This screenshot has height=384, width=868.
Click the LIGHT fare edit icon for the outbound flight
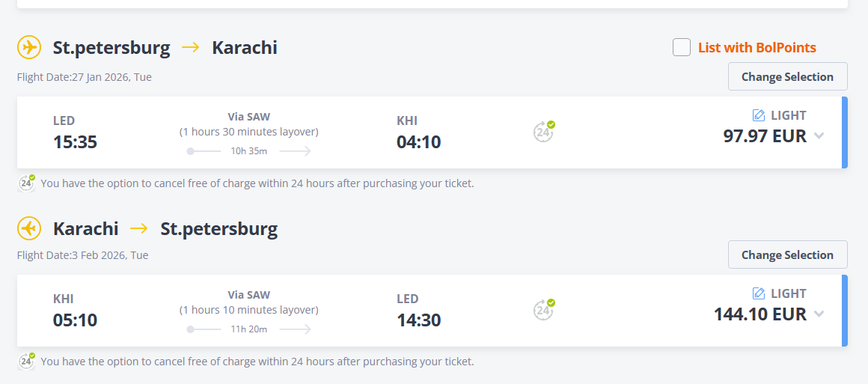(x=758, y=115)
